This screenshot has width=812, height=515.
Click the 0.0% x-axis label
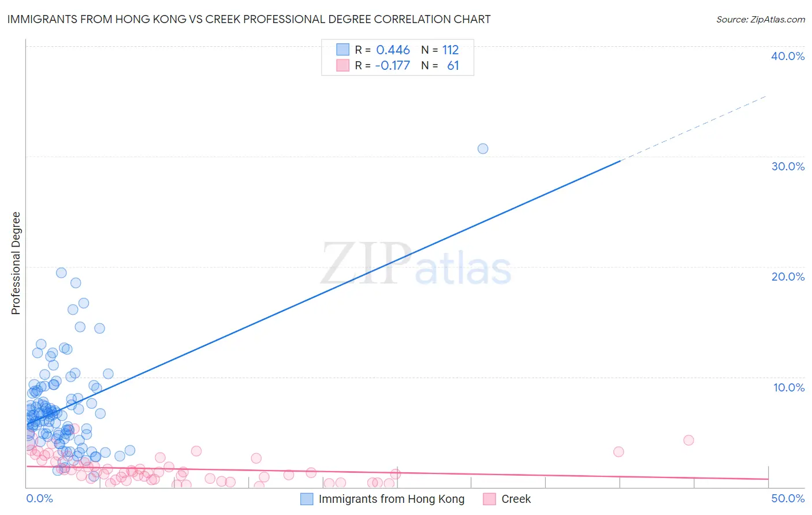(x=39, y=498)
